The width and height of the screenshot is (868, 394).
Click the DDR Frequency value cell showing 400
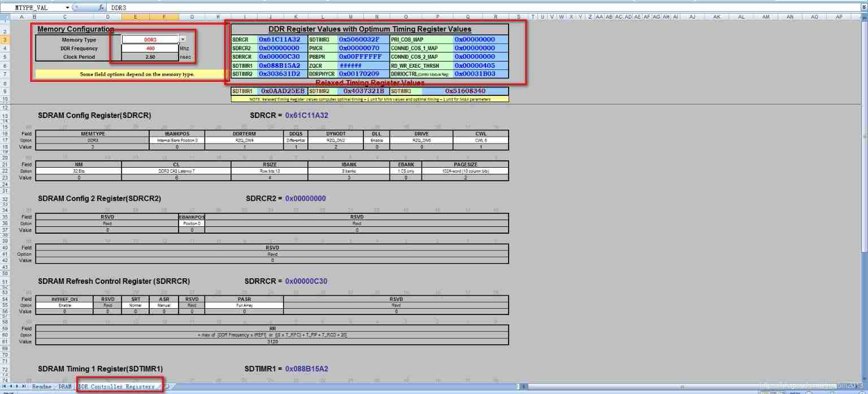pos(150,49)
